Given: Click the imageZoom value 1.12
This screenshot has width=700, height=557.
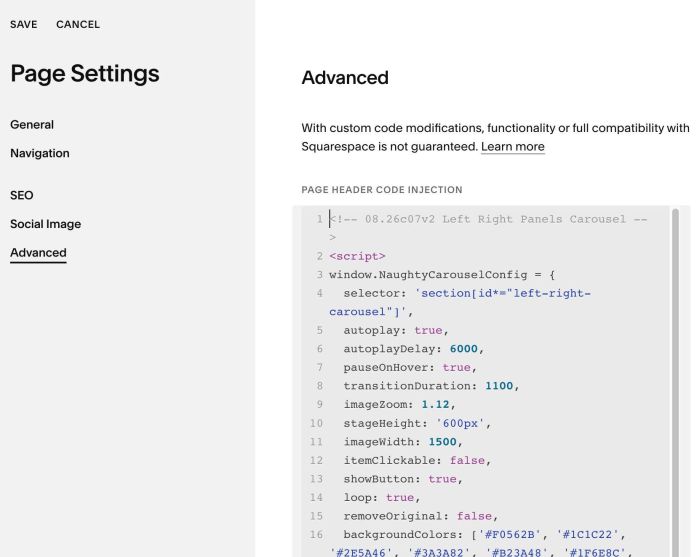Looking at the screenshot, I should pyautogui.click(x=435, y=404).
